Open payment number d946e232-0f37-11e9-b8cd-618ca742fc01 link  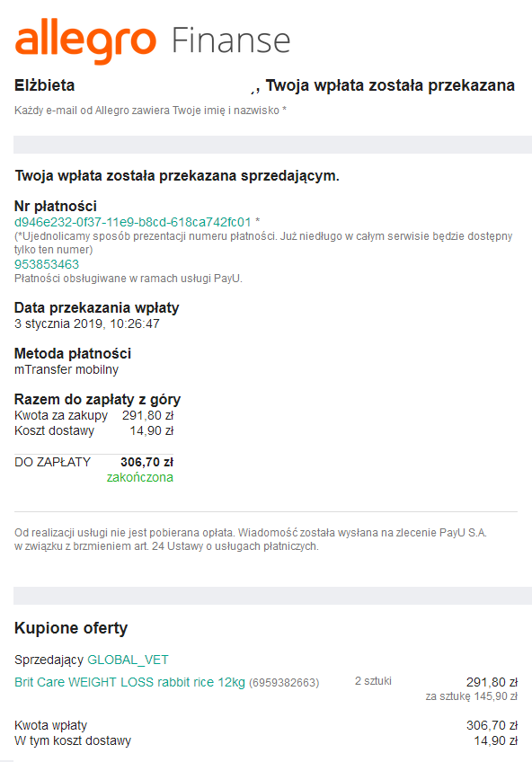point(133,222)
